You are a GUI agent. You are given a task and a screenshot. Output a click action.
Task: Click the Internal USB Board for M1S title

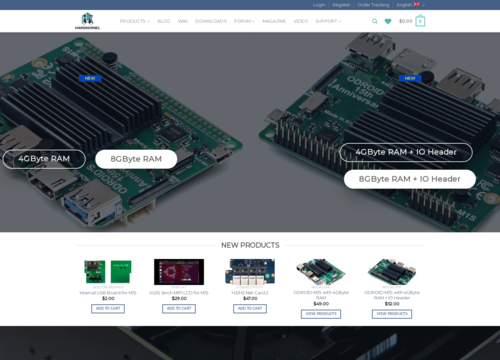coord(108,293)
